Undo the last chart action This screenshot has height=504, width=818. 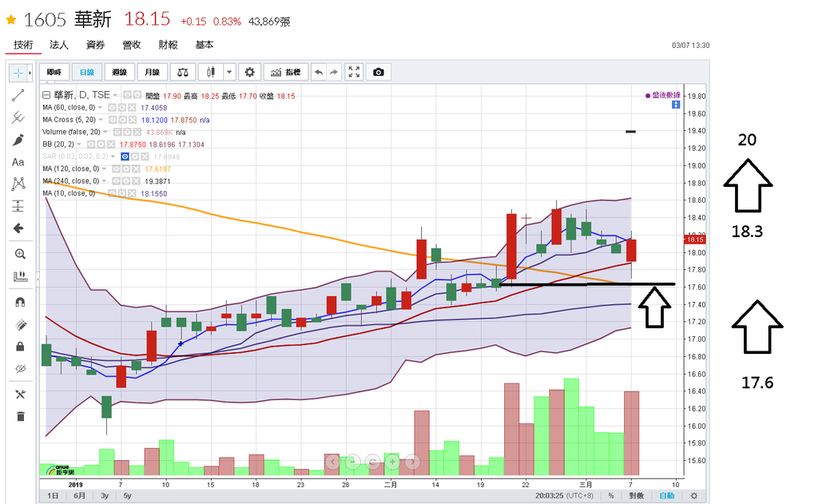[319, 72]
